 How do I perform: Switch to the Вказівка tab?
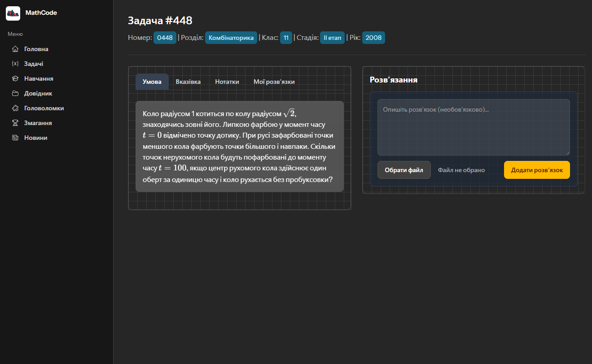click(188, 82)
